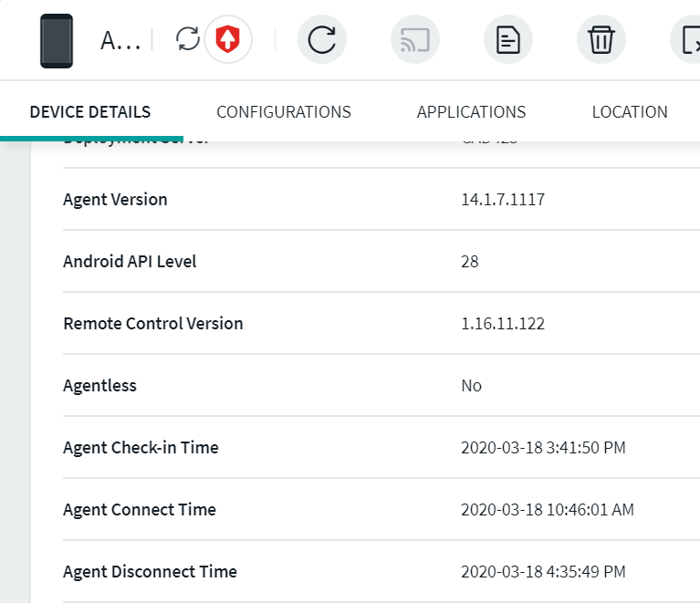Click the red shield upgrade icon
Image resolution: width=700 pixels, height=603 pixels.
coord(227,39)
